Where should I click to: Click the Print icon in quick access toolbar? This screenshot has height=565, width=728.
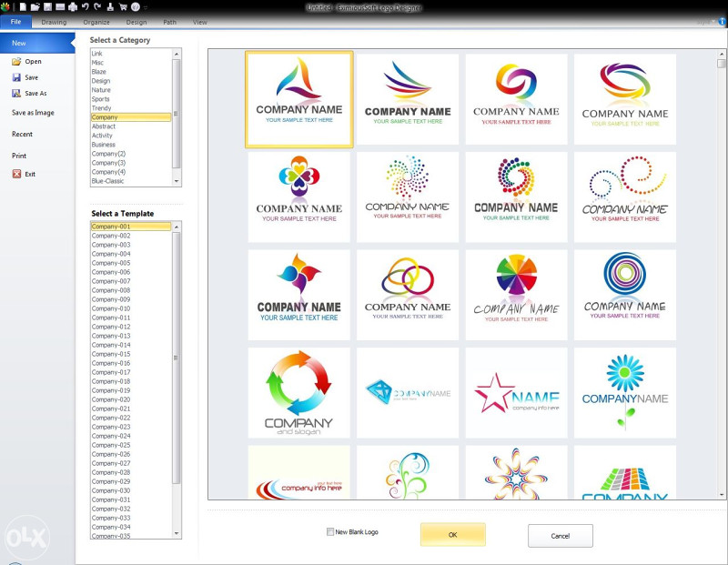click(x=73, y=7)
